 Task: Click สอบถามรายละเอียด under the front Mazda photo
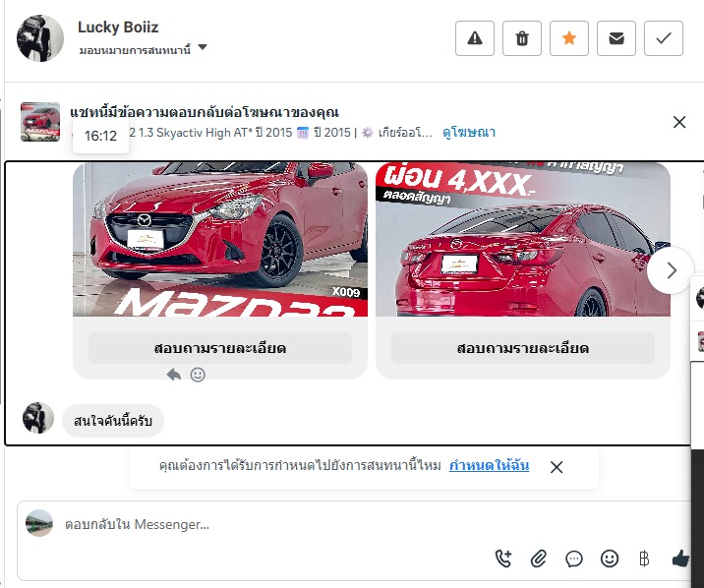pos(220,348)
